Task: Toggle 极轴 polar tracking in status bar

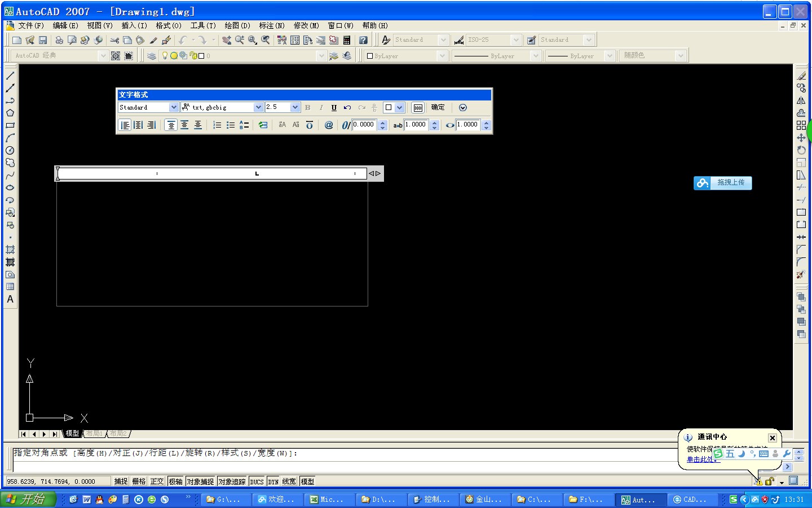Action: click(175, 481)
